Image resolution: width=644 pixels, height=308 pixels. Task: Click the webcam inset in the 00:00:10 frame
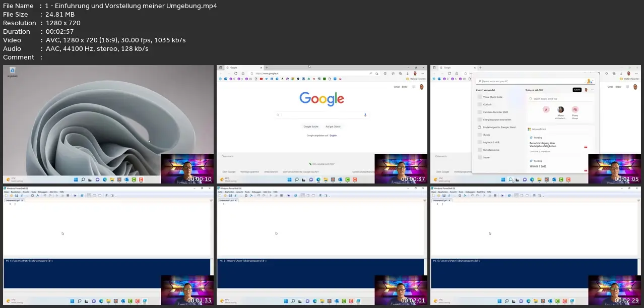coord(187,168)
